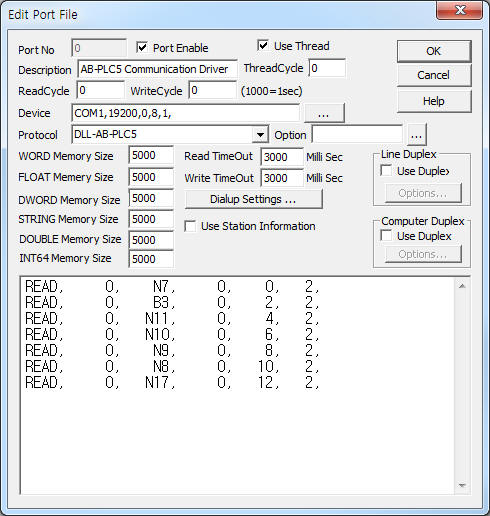This screenshot has width=490, height=516.
Task: Open Dialup Settings dialog
Action: 253,199
